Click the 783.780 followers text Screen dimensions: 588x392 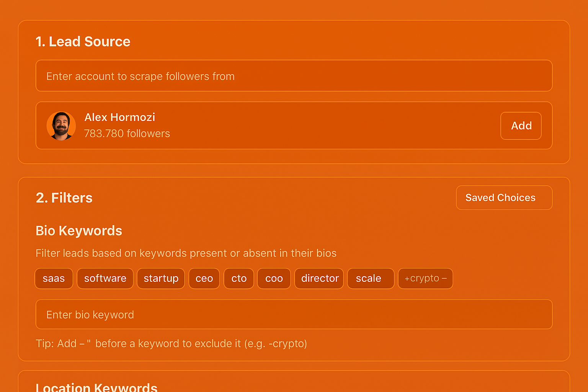pyautogui.click(x=127, y=133)
